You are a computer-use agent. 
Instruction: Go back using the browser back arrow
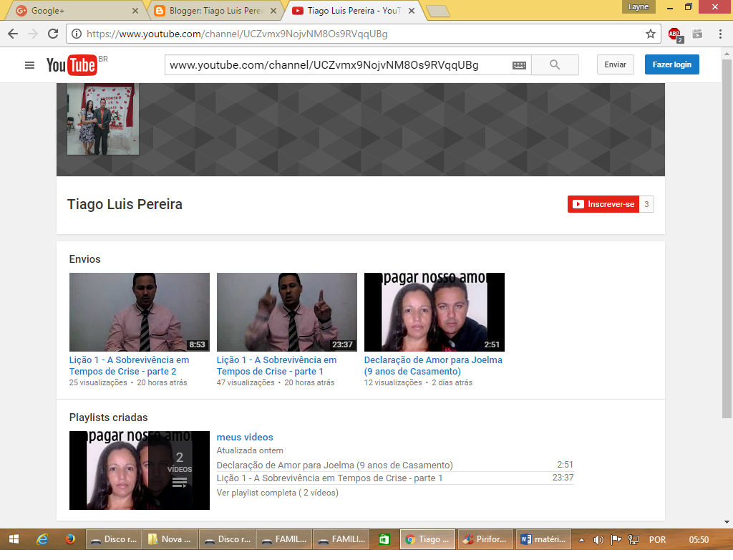tap(13, 34)
